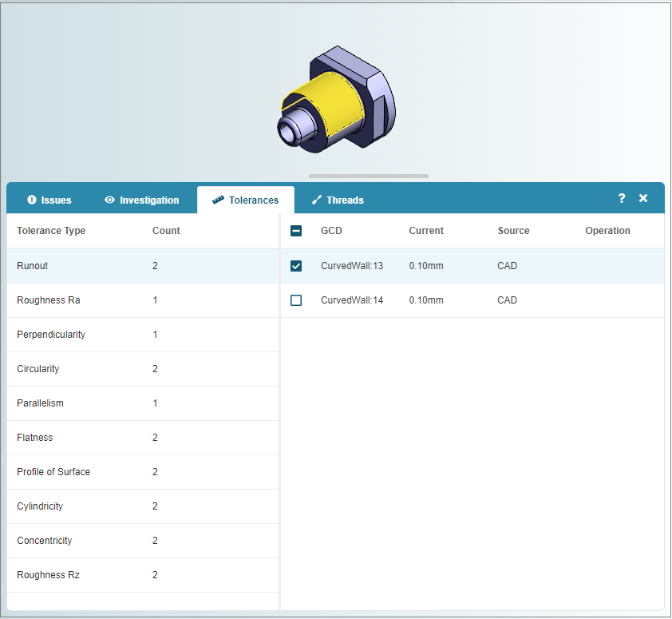The height and width of the screenshot is (619, 672).
Task: Click the 0.10mm value for CurvedWall:13
Action: pos(426,266)
